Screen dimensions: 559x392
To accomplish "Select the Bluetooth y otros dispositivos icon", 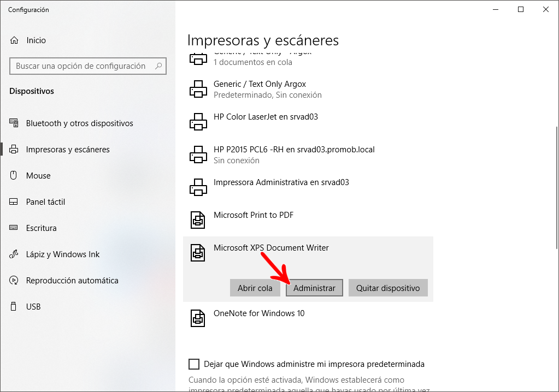I will click(x=14, y=123).
